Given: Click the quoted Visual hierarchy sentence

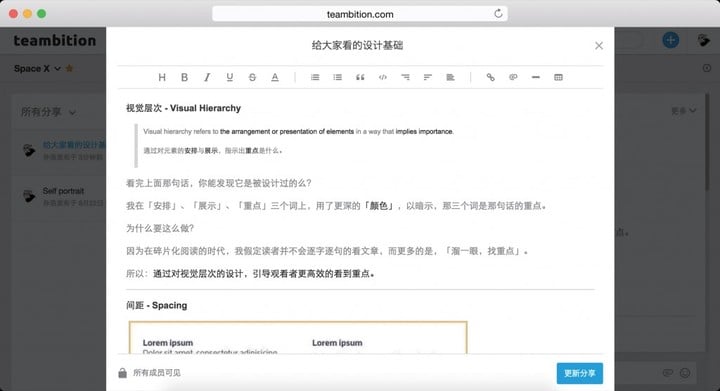Looking at the screenshot, I should click(298, 132).
